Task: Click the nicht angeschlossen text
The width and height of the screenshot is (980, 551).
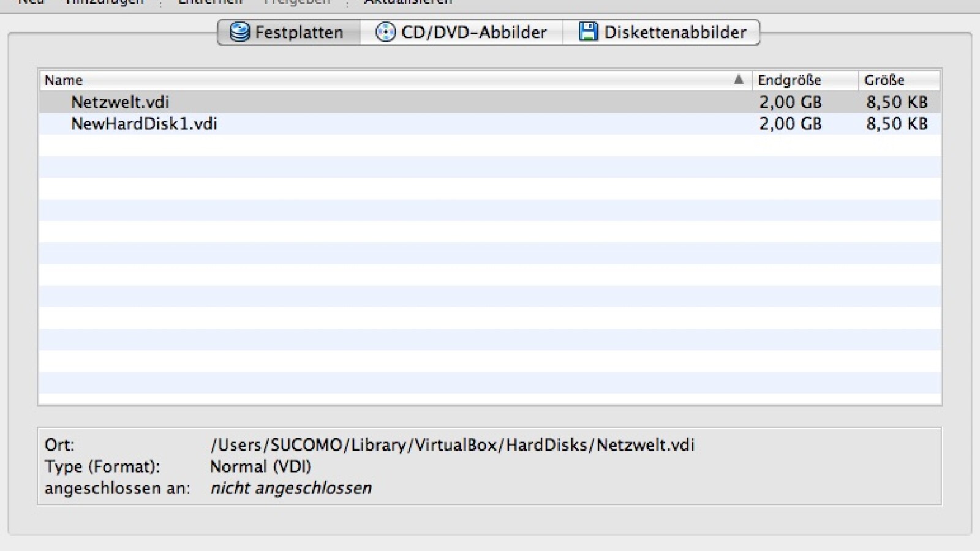Action: click(x=290, y=488)
